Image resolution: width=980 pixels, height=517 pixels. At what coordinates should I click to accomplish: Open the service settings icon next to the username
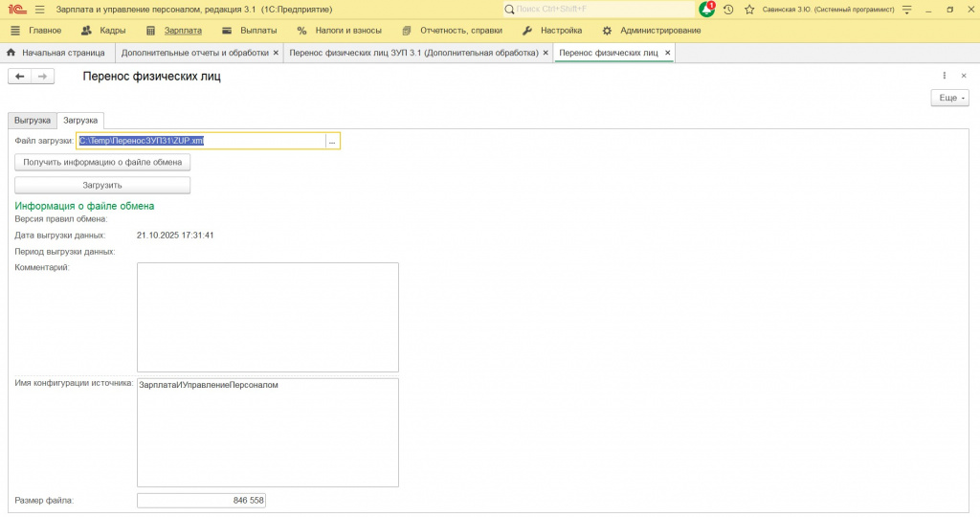click(907, 10)
